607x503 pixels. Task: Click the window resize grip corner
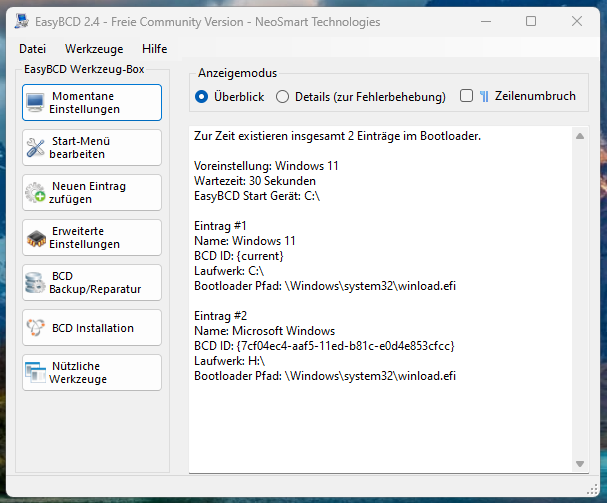pos(592,489)
